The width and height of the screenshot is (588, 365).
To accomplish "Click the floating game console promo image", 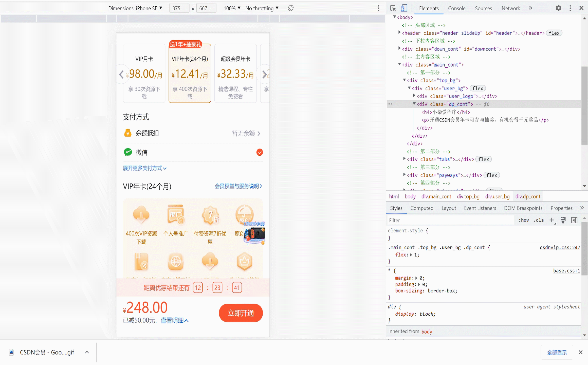I will (254, 233).
